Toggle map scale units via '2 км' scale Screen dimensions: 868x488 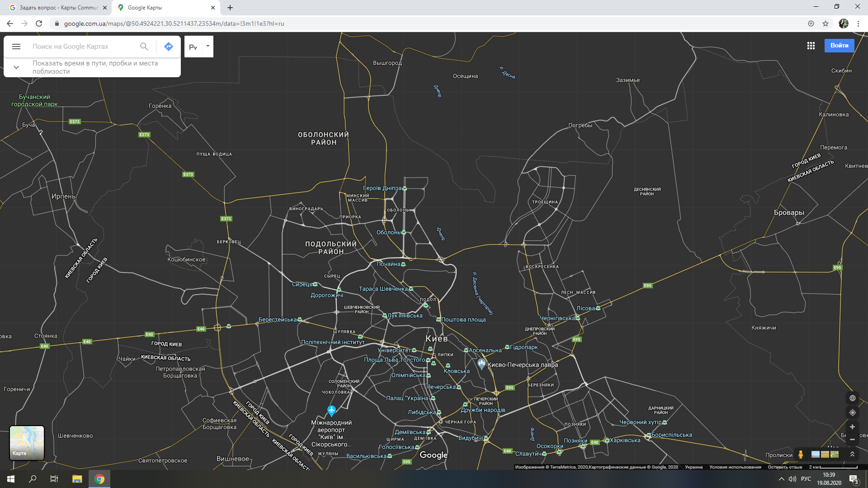point(833,467)
